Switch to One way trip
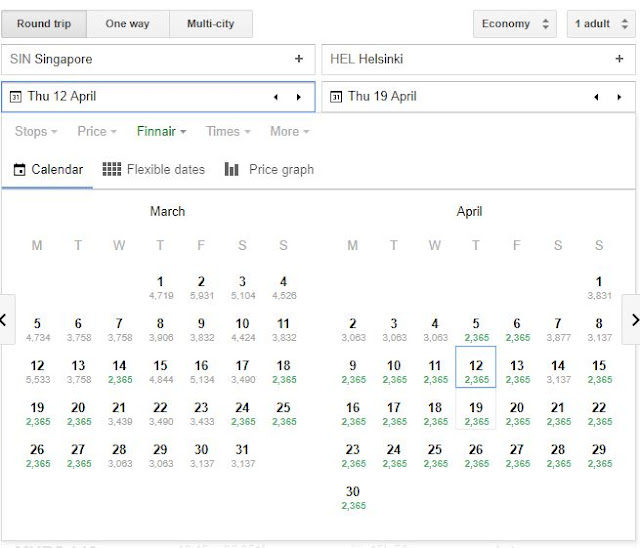The height and width of the screenshot is (548, 640). pos(129,23)
